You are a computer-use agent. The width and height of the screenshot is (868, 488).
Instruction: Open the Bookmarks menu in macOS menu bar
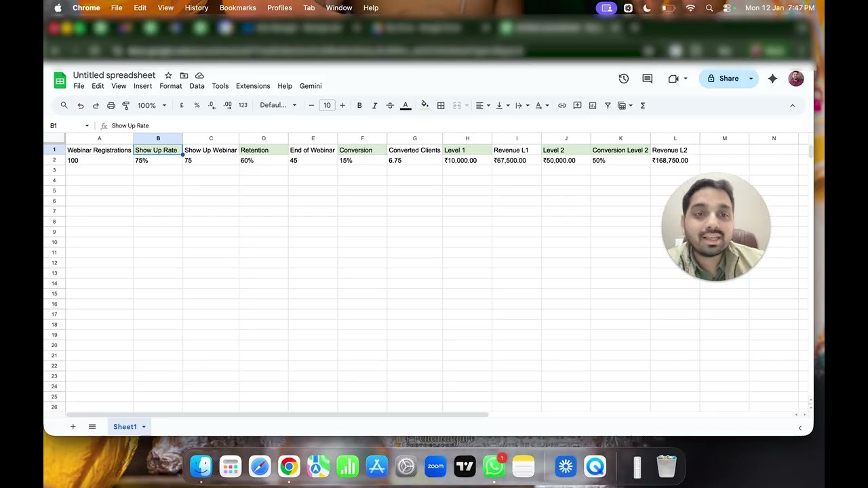pos(237,8)
